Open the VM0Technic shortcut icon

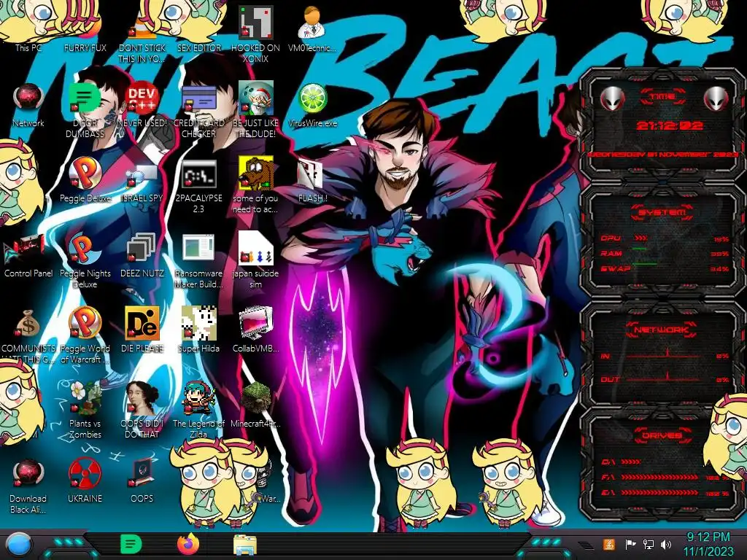312,28
